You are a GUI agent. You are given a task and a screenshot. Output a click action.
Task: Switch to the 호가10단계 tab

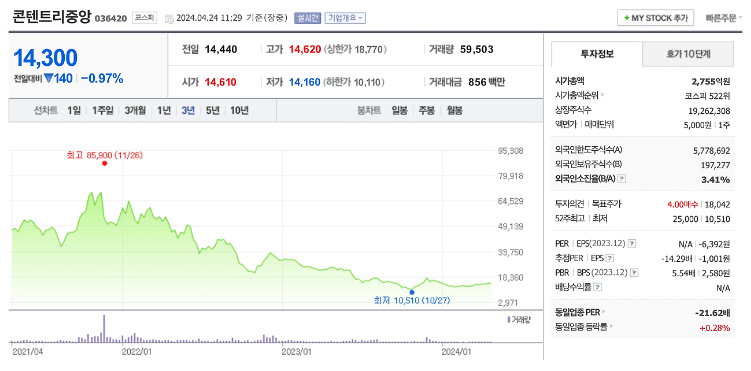click(688, 54)
